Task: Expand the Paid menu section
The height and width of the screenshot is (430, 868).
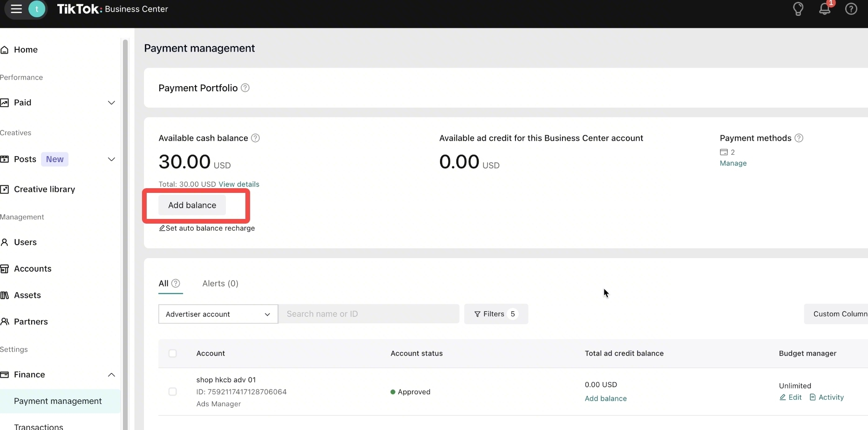Action: [x=111, y=102]
